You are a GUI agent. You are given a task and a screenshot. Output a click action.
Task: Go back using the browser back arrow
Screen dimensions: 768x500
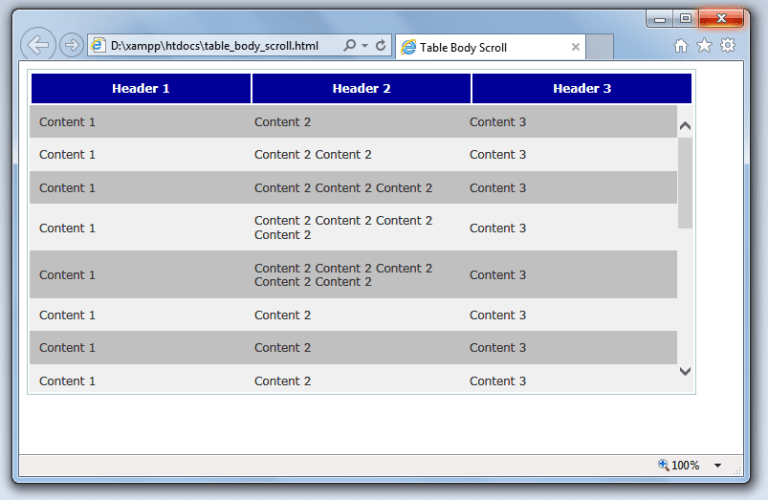38,45
